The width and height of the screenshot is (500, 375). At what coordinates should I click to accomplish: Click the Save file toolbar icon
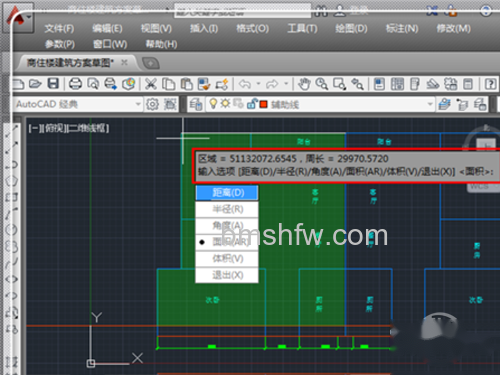point(53,84)
